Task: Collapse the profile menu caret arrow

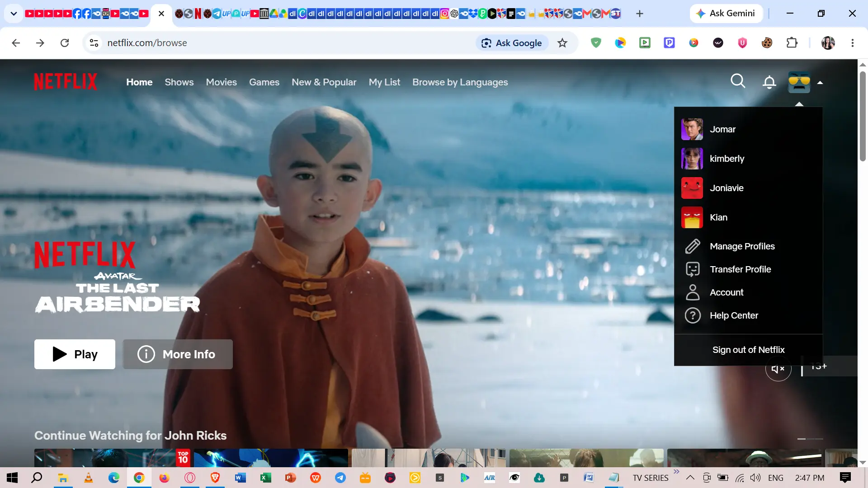Action: click(820, 83)
